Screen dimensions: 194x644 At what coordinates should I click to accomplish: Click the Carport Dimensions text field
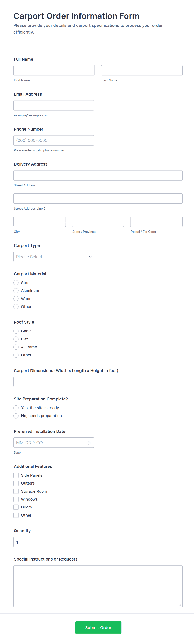(54, 382)
